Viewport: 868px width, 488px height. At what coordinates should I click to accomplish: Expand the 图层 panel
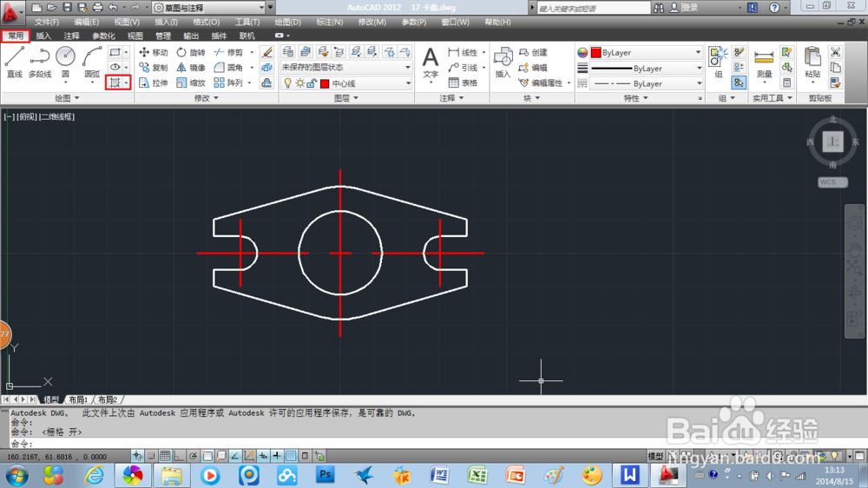[x=346, y=98]
